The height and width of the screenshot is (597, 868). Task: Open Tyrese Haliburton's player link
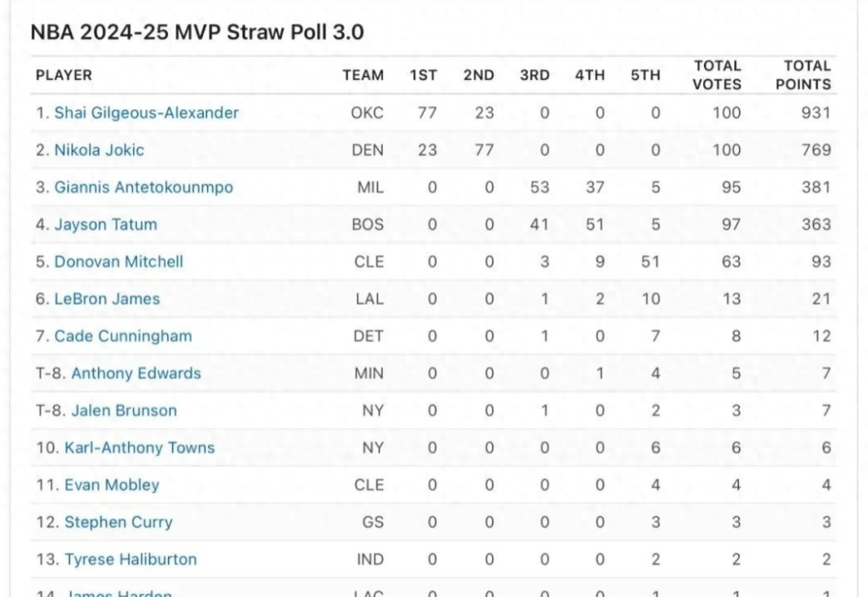[x=131, y=560]
